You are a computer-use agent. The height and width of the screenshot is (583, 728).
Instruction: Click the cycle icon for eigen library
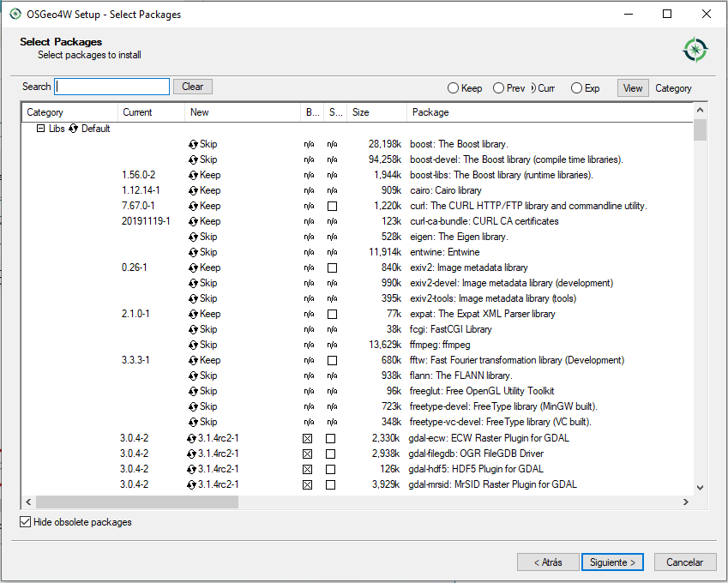coord(193,237)
